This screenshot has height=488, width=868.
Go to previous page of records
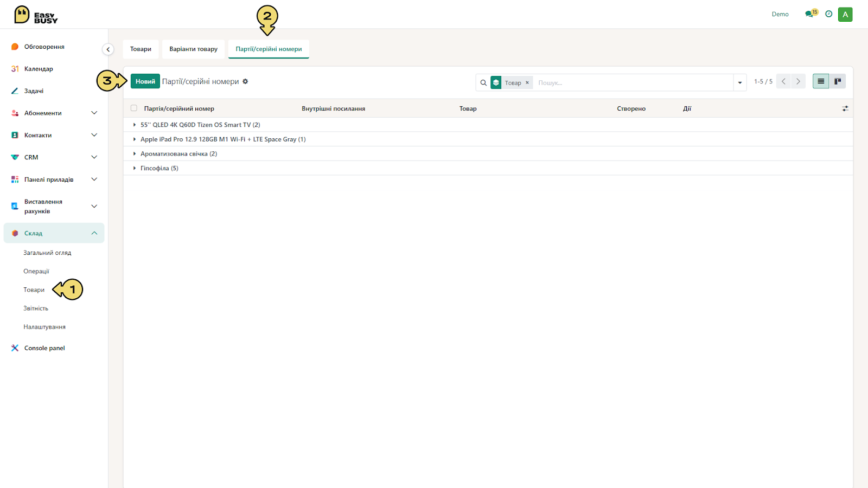[783, 81]
